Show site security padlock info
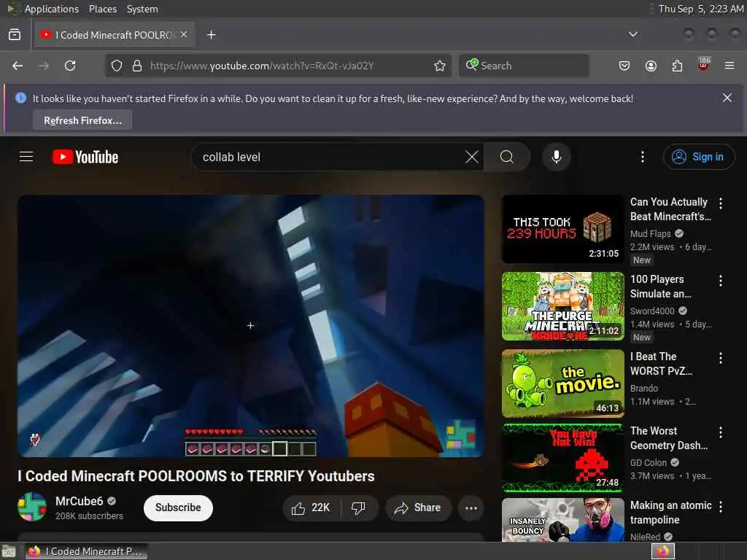747x560 pixels. click(136, 66)
